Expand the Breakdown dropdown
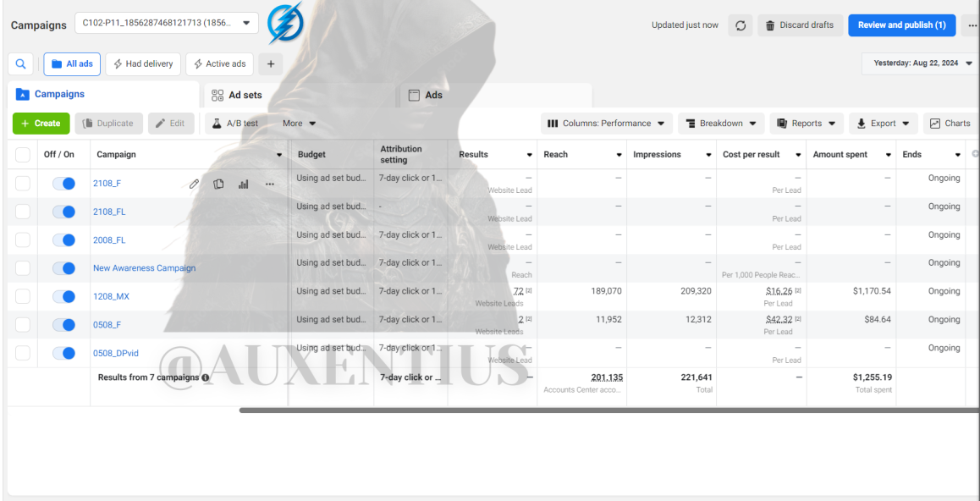The height and width of the screenshot is (501, 980). [721, 123]
